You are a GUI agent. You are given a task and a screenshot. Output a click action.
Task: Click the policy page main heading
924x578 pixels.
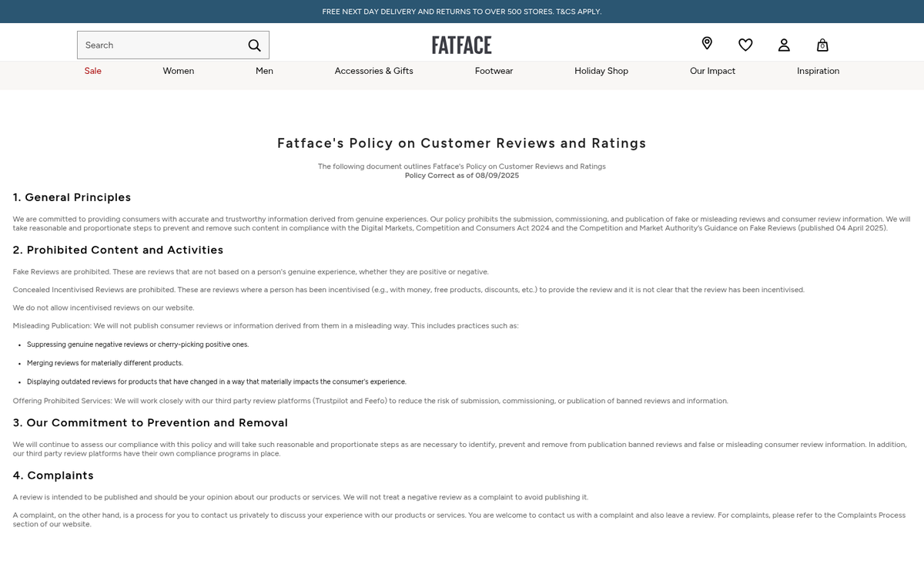[461, 143]
